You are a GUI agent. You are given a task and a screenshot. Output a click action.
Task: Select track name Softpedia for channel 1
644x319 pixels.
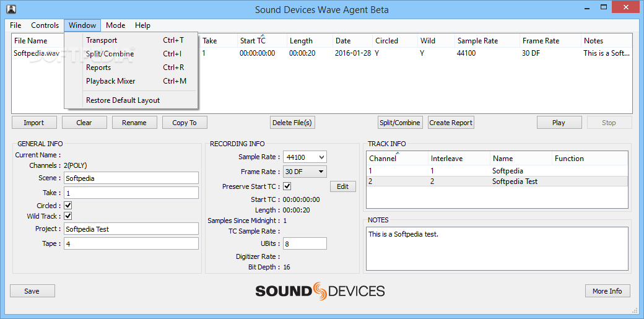click(x=508, y=170)
